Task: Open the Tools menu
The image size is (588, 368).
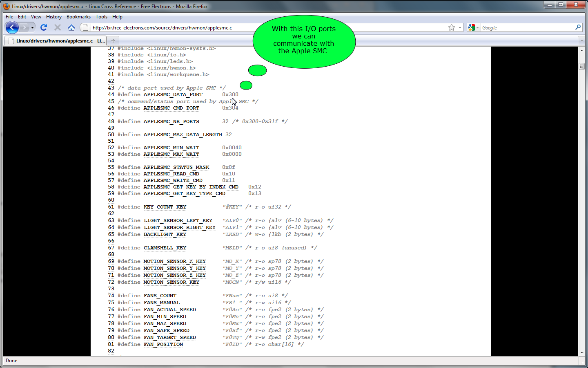Action: click(x=101, y=17)
